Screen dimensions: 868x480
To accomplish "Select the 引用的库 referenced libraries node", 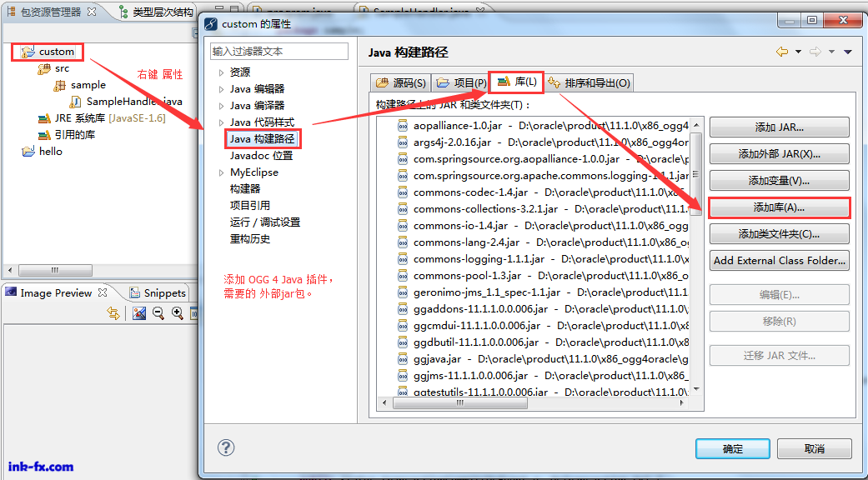I will pyautogui.click(x=73, y=135).
